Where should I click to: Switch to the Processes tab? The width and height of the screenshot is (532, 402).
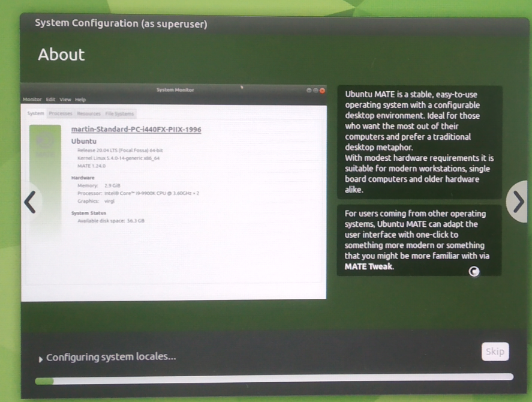point(61,113)
